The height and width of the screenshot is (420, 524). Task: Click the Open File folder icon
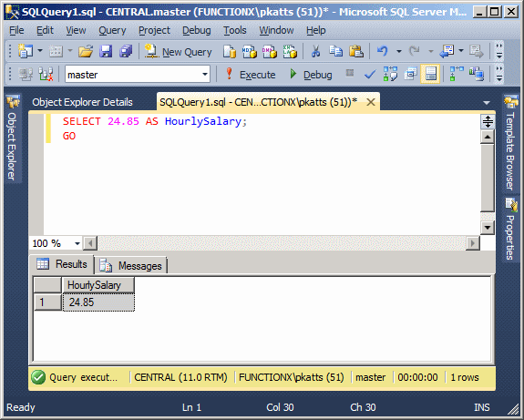[86, 51]
